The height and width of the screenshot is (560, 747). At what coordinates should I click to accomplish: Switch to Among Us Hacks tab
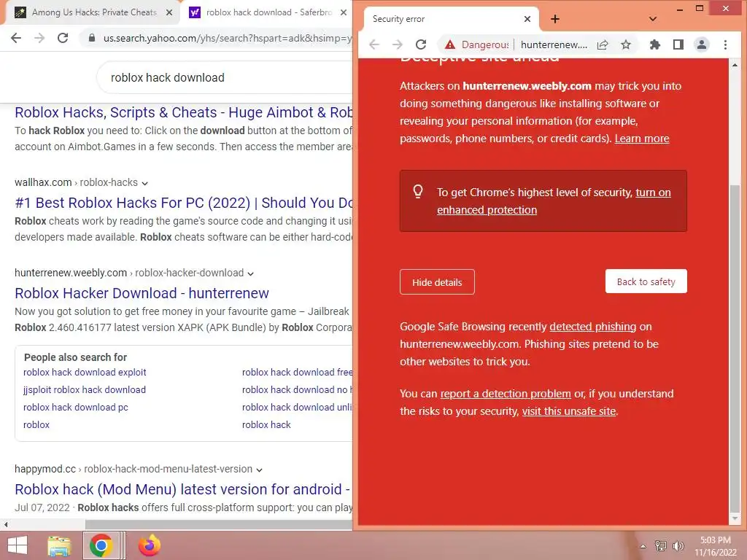[x=94, y=12]
